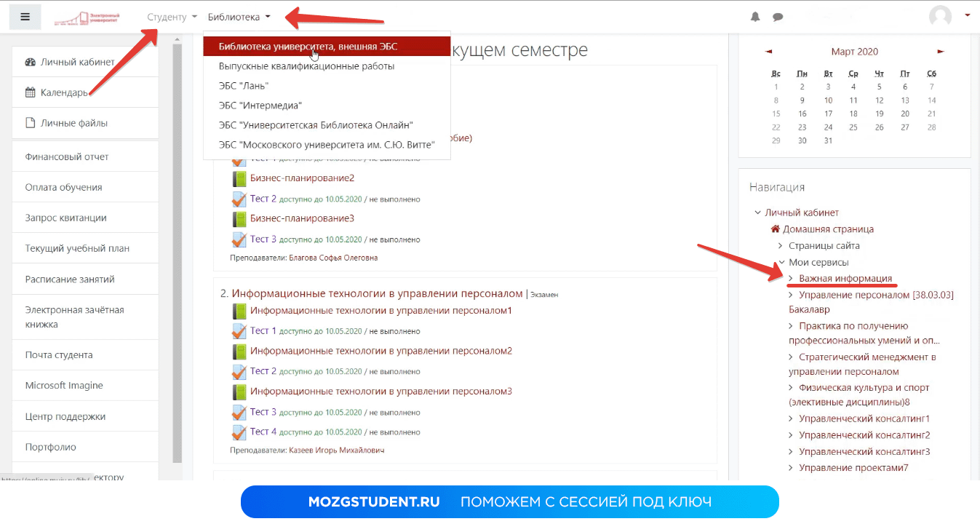Screen dimensions: 980x524
Task: Open Тест 2 under Бизнес-планирование2
Action: point(263,198)
